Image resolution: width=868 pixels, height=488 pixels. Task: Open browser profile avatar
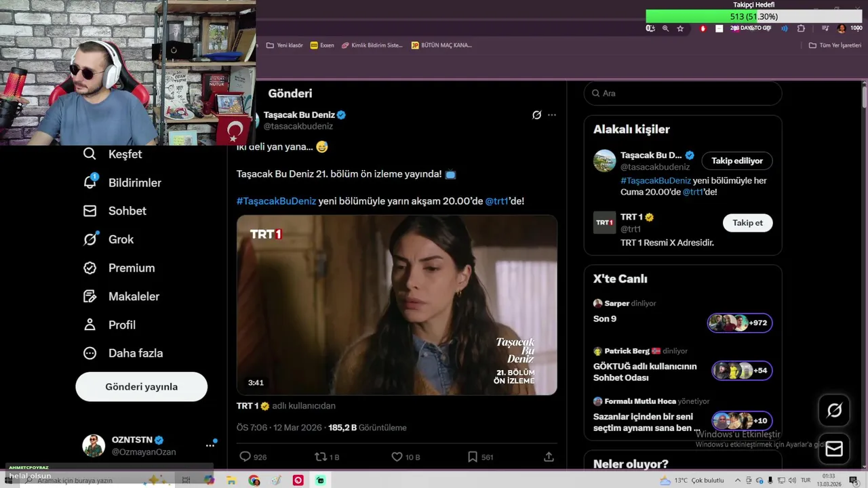(842, 28)
